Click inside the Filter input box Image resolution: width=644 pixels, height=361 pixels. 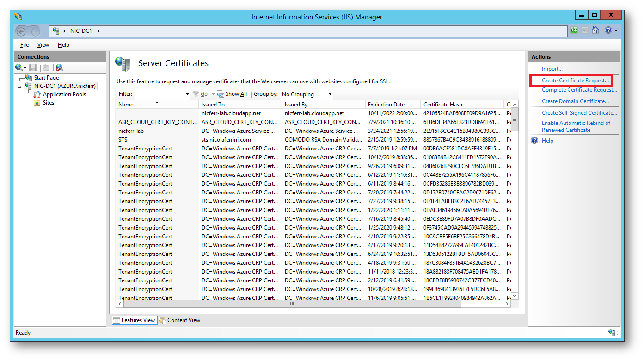pyautogui.click(x=159, y=94)
